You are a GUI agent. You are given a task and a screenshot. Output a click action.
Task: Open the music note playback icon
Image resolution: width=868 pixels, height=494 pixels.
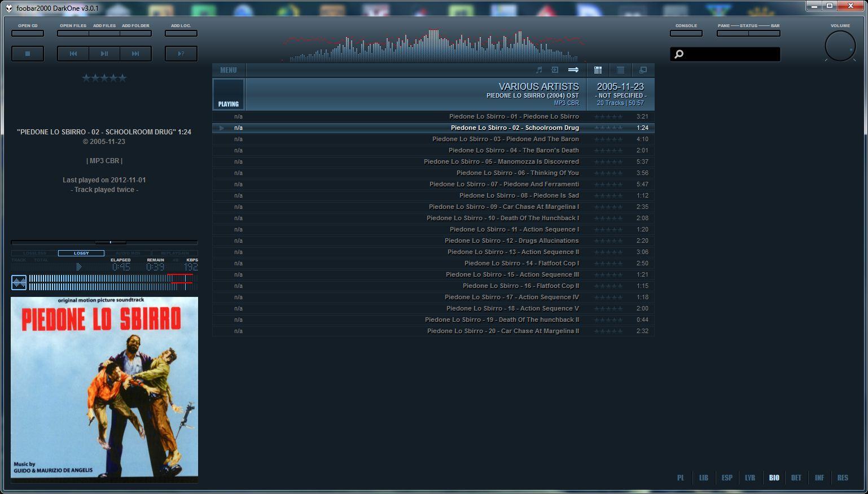[x=539, y=70]
